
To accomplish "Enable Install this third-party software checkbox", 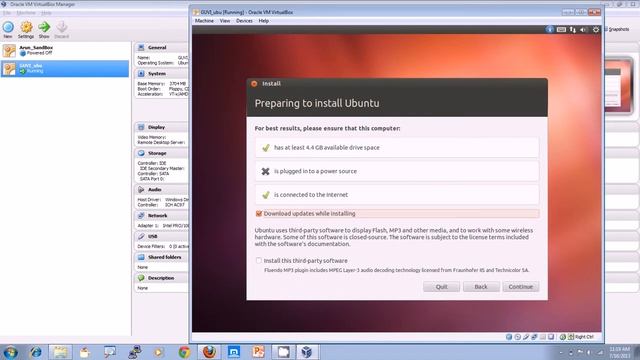I will 259,260.
